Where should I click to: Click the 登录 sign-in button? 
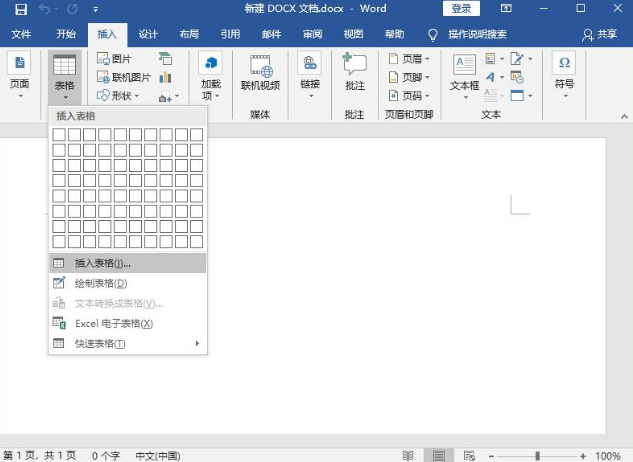coord(461,9)
